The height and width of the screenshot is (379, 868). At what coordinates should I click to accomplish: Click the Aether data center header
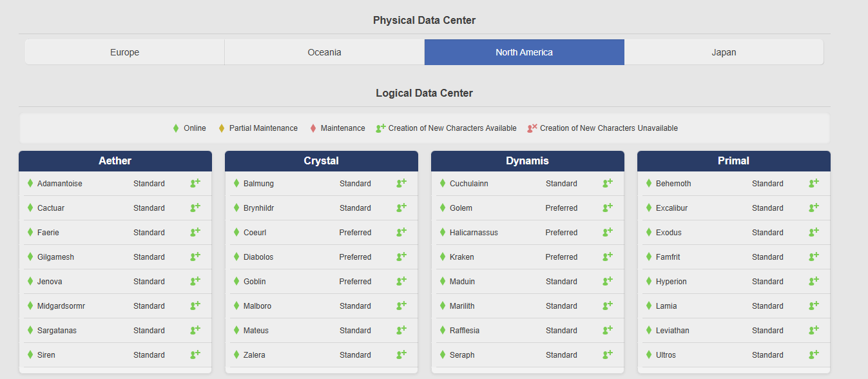pos(115,161)
